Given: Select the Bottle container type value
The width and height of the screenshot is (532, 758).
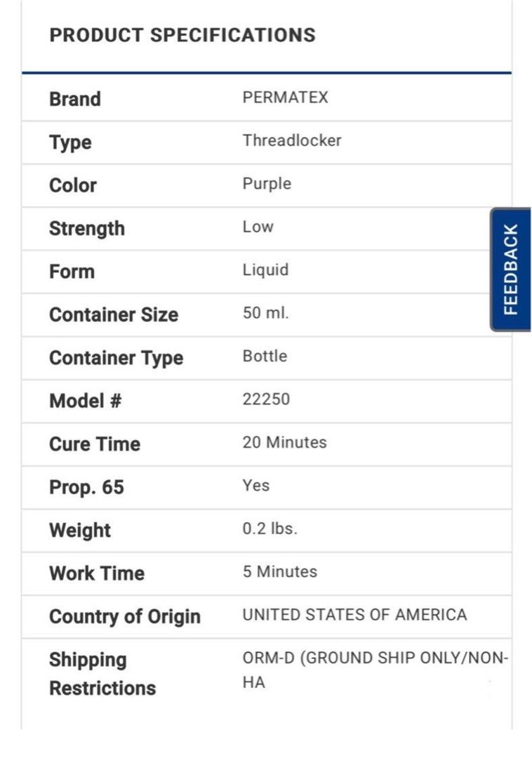Looking at the screenshot, I should click(265, 356).
